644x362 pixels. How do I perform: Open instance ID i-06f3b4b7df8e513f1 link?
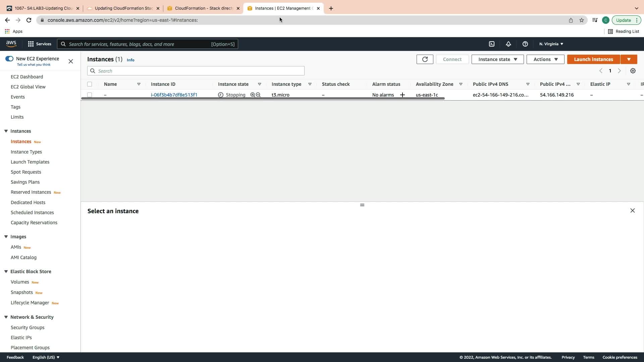(174, 95)
